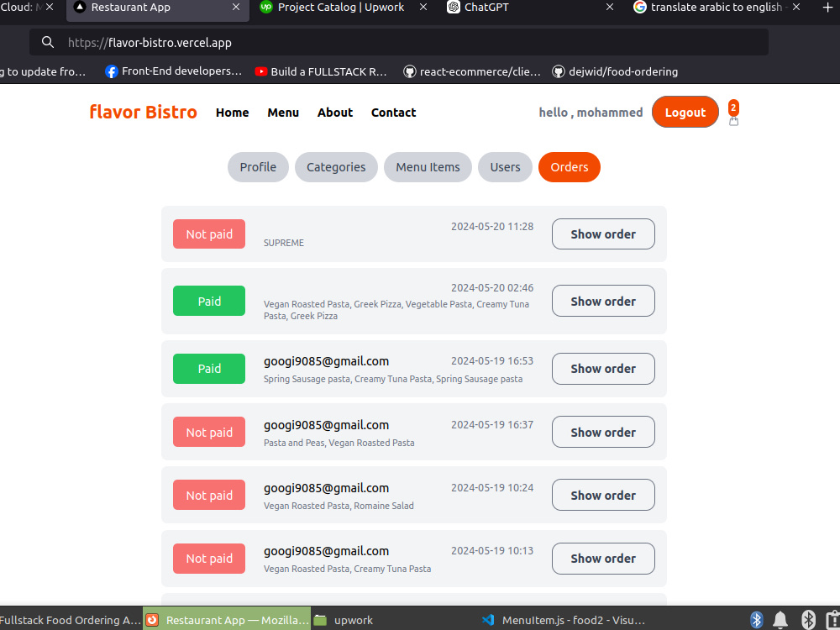840x630 pixels.
Task: Click the Not paid badge on the 16:37 order
Action: click(x=209, y=432)
